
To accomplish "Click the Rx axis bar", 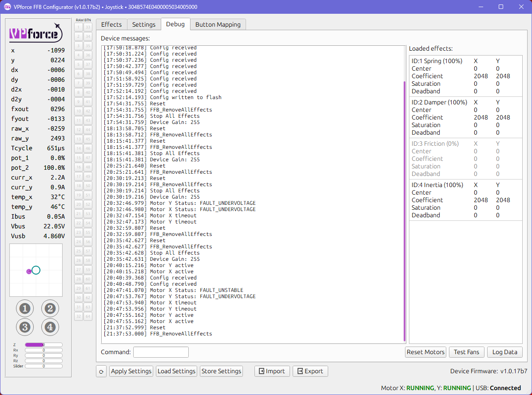I will pyautogui.click(x=44, y=350).
